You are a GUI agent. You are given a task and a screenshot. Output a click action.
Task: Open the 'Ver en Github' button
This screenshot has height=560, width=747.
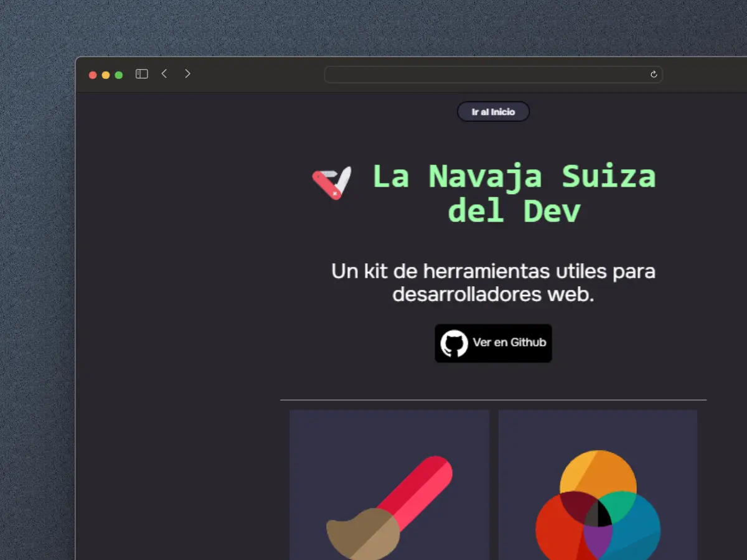493,343
